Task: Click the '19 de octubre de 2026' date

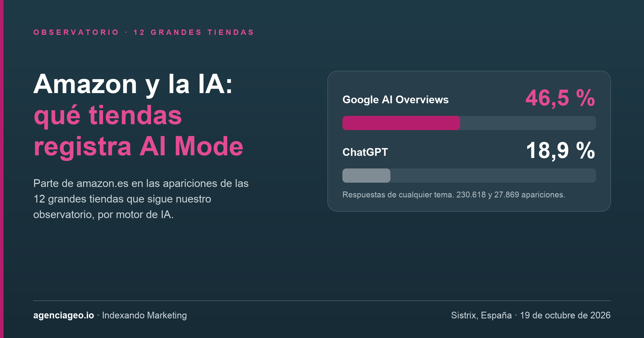Action: click(565, 315)
